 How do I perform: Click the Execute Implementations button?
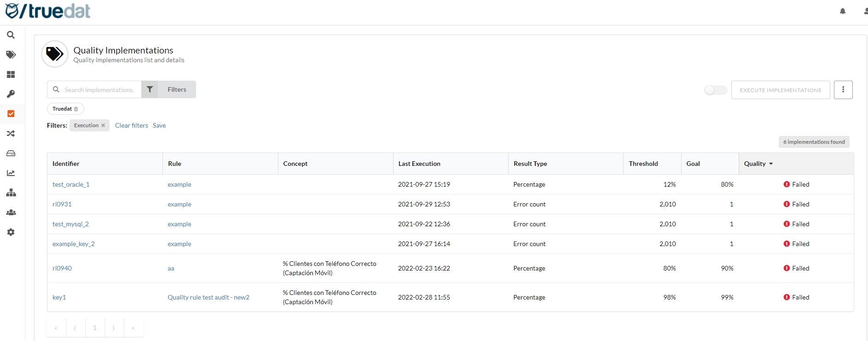pos(780,90)
